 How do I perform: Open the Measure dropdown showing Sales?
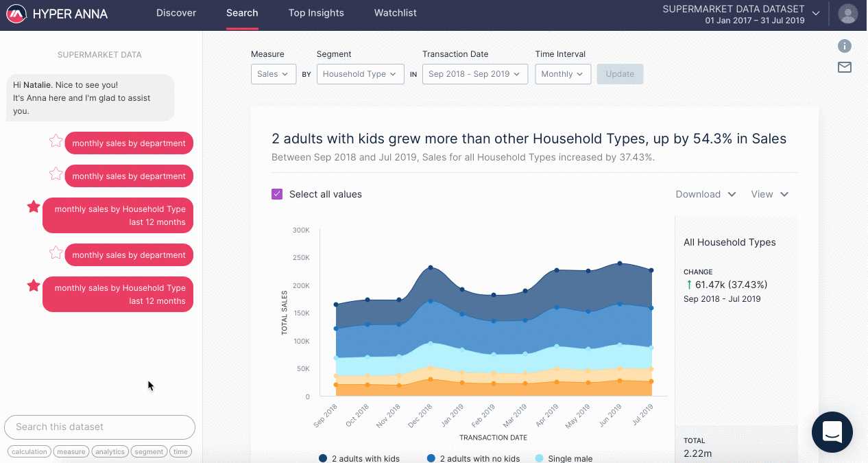click(273, 74)
